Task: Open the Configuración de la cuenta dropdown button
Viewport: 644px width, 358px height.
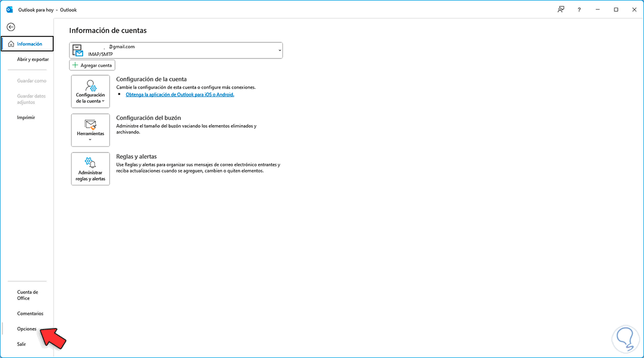Action: coord(90,92)
